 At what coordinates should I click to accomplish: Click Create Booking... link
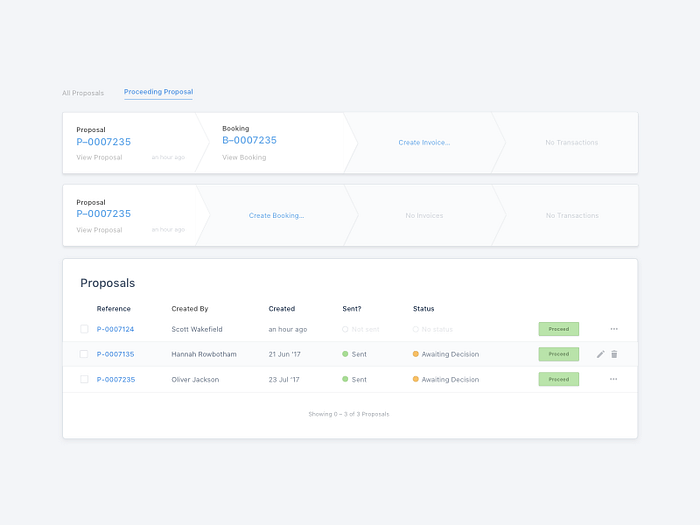[276, 216]
